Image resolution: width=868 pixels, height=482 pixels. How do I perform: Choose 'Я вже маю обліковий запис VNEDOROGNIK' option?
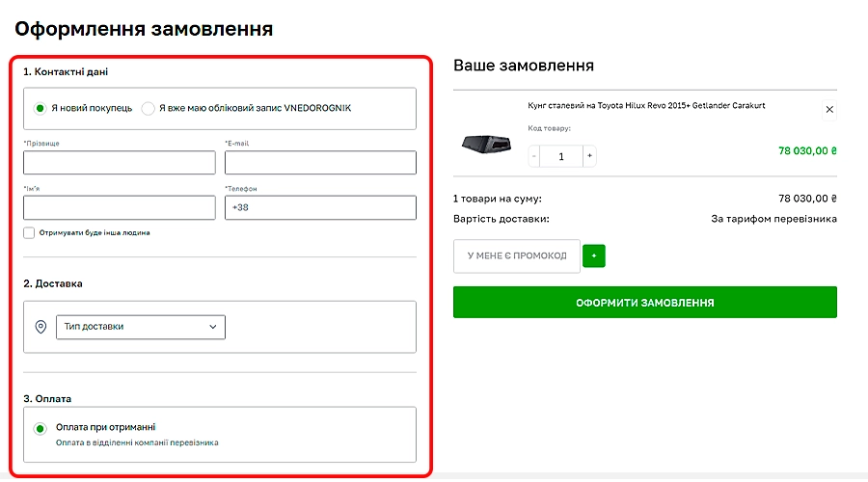148,108
